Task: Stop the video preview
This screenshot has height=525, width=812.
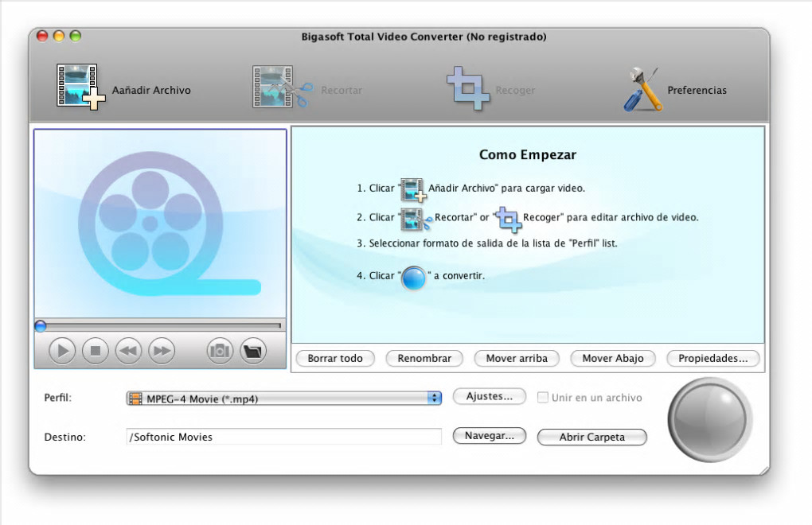Action: click(x=96, y=352)
